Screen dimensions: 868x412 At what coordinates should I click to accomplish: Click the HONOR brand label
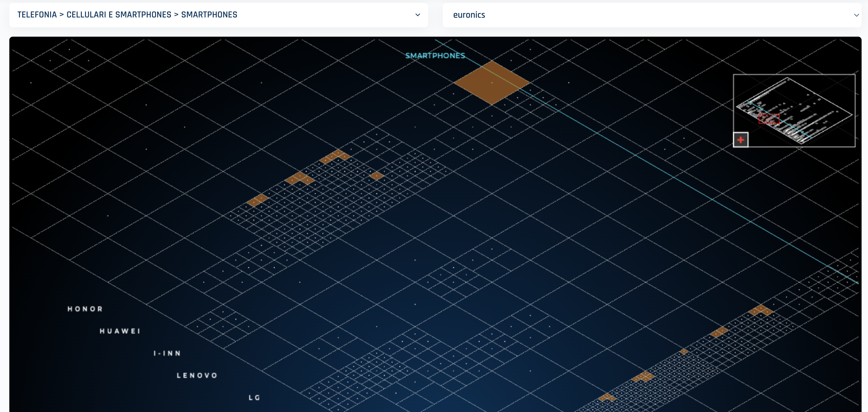point(85,309)
